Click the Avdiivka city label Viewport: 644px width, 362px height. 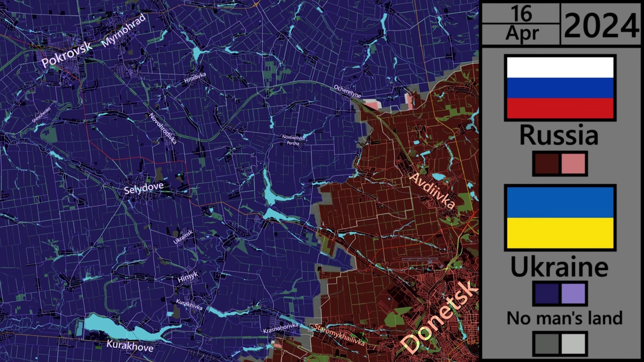[x=433, y=191]
